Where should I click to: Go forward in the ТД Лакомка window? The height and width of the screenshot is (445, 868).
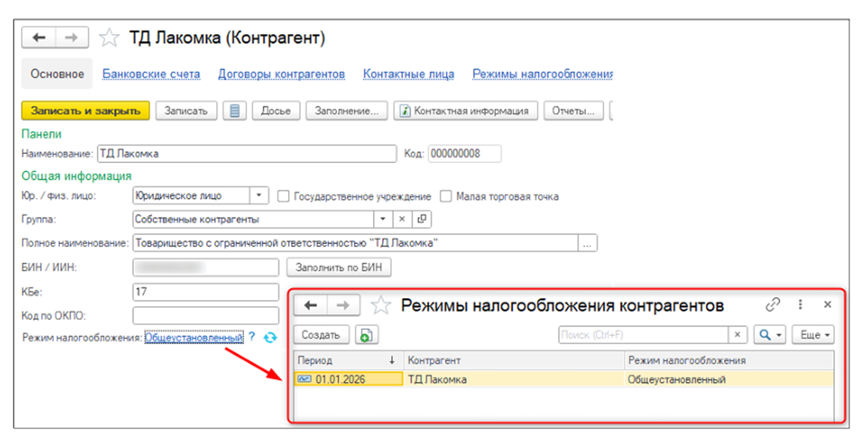pos(71,38)
